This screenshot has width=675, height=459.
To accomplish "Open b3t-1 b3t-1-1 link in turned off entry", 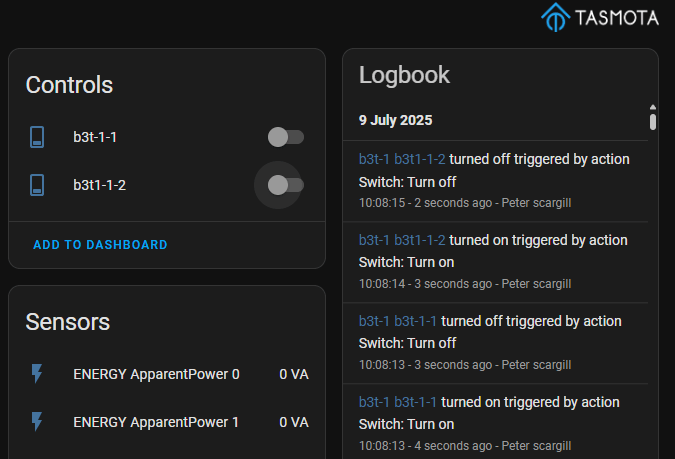I will pos(398,321).
